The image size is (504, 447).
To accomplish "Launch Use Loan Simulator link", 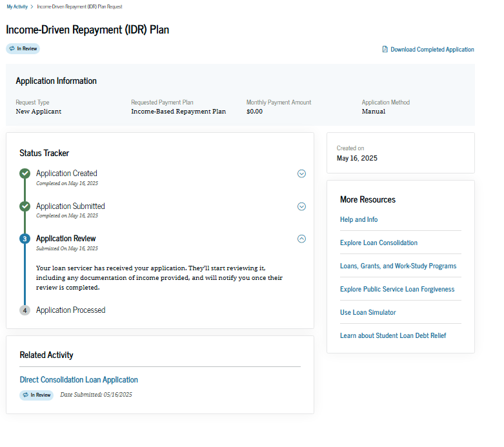I will pos(368,313).
